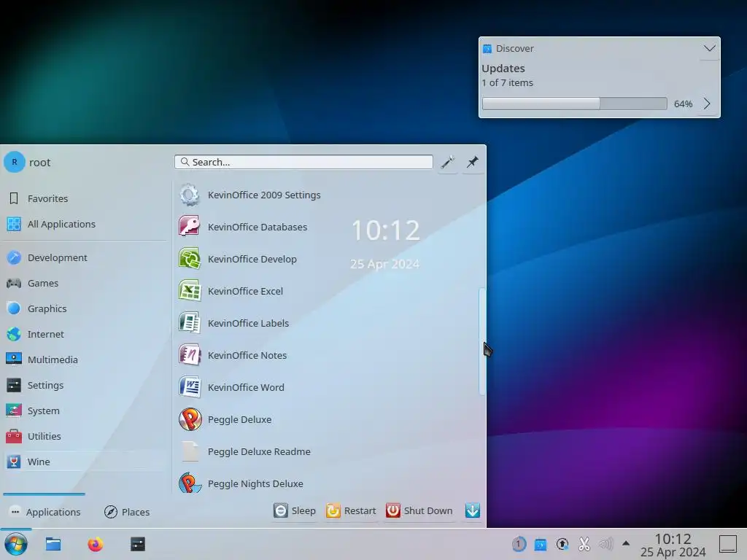This screenshot has width=747, height=560.
Task: Click the taskbar digital clock
Action: click(673, 545)
